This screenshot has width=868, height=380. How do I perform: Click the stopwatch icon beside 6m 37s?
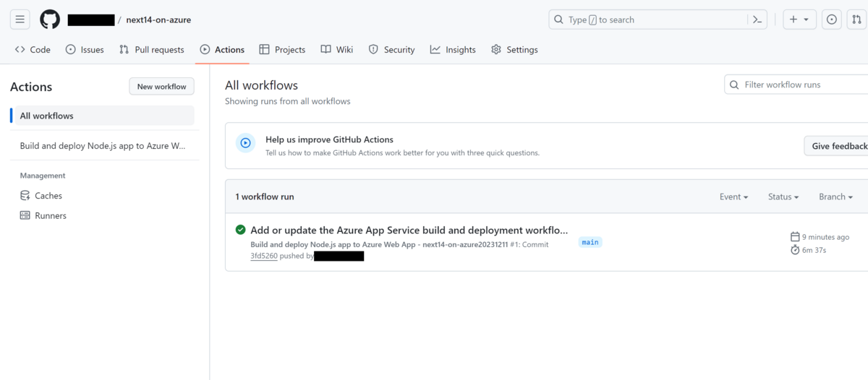coord(795,250)
